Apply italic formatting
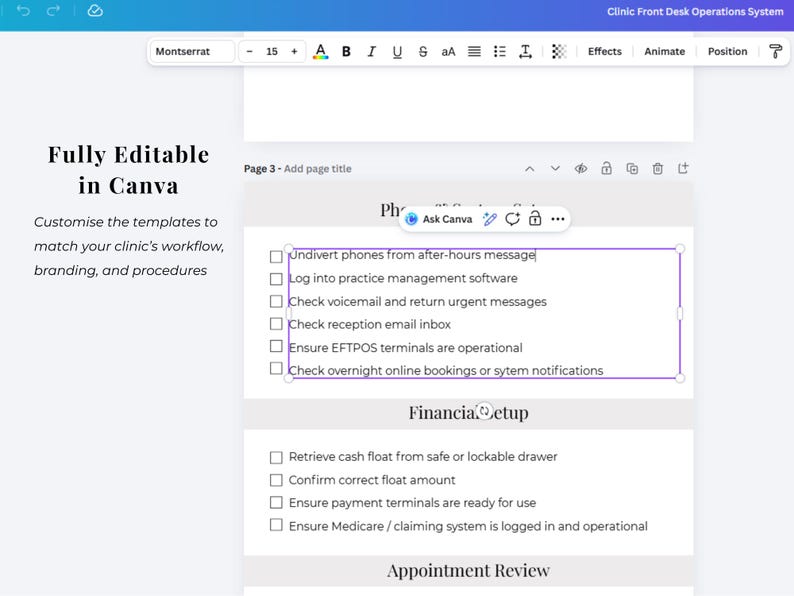 [x=372, y=52]
